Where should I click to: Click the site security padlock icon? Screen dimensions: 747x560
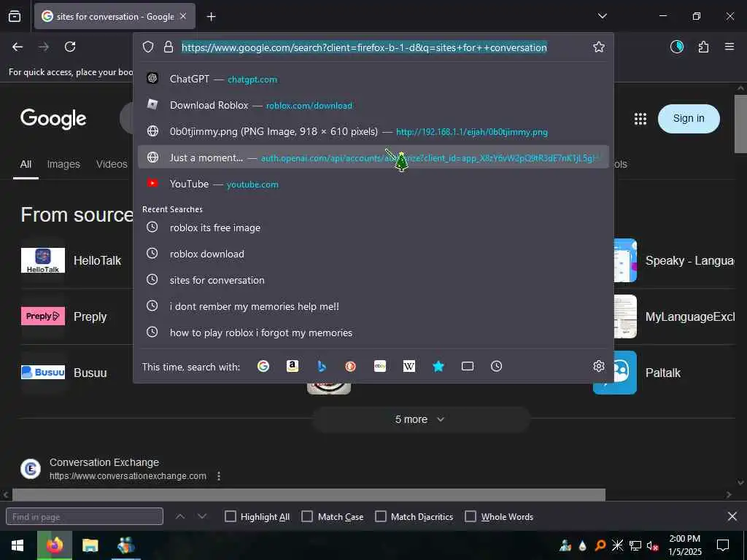(x=169, y=47)
